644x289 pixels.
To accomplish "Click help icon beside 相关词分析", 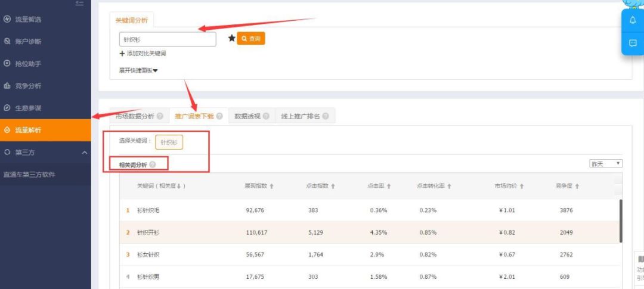I will tap(153, 164).
